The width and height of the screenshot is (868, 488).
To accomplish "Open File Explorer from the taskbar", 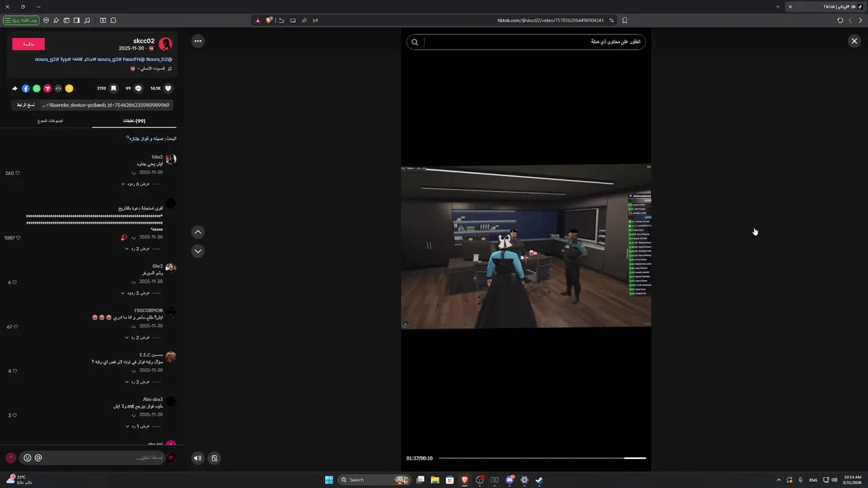I will click(435, 480).
